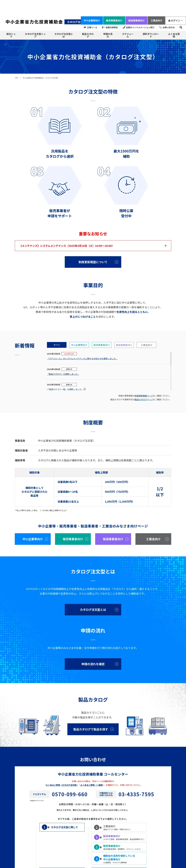This screenshot has width=186, height=868.
Task: Click the 製品カタログで製品を探す button
Action: tap(93, 729)
